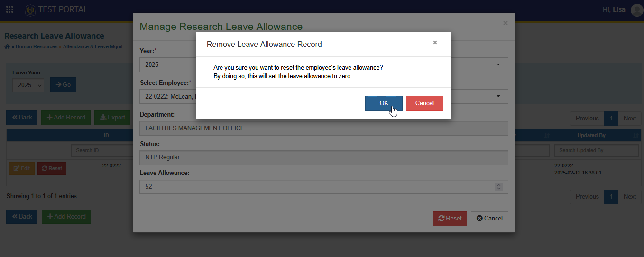Cancel the reset confirmation dialog

click(424, 103)
